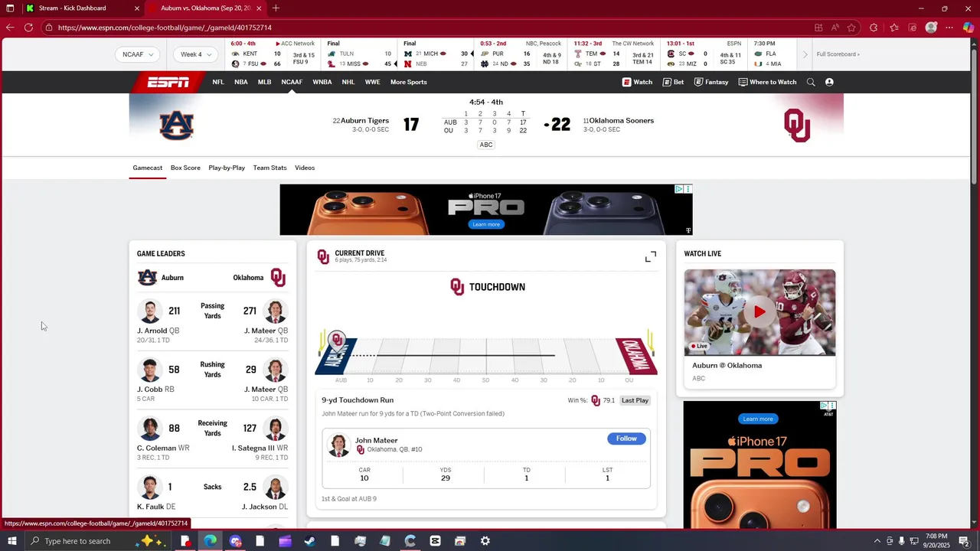Image resolution: width=980 pixels, height=551 pixels.
Task: Open the Fantasy link
Action: tap(711, 82)
